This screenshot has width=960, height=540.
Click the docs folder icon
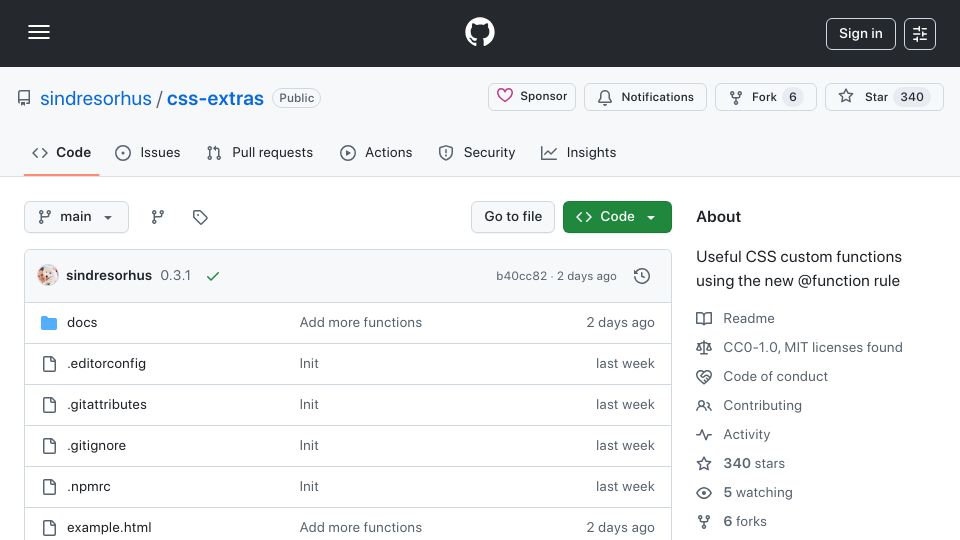(49, 323)
